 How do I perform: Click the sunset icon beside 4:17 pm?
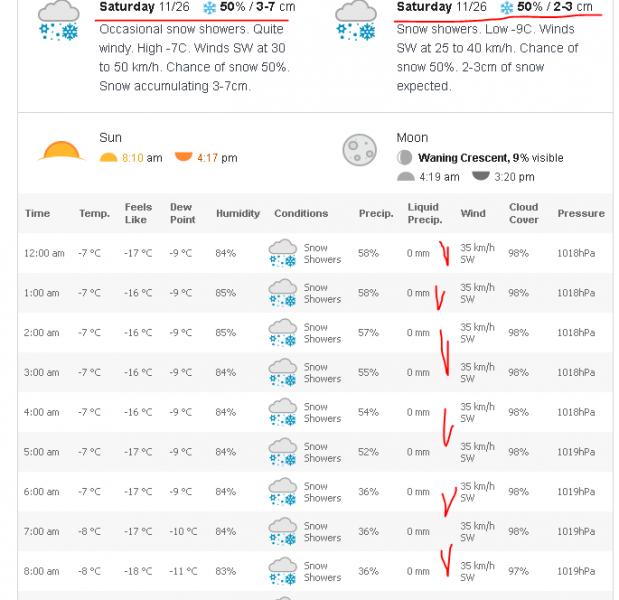click(183, 157)
